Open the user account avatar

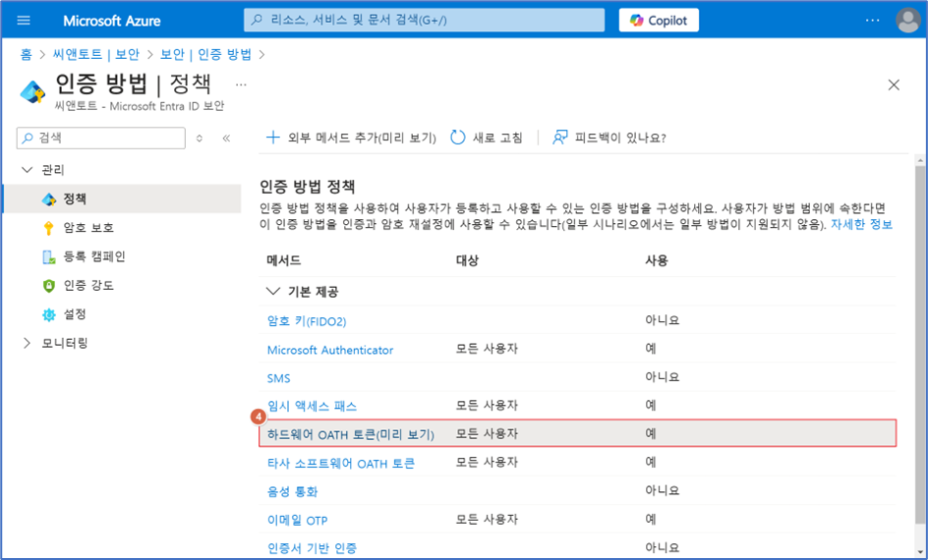(907, 20)
